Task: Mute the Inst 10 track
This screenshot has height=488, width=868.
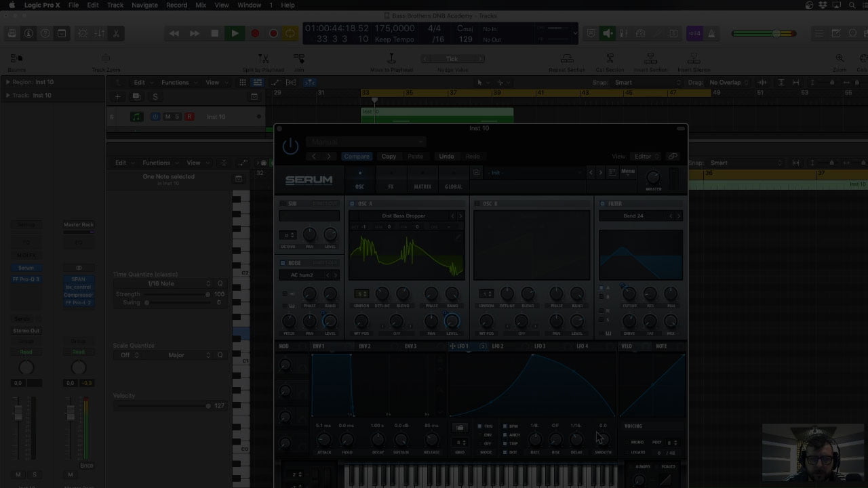Action: pos(167,117)
